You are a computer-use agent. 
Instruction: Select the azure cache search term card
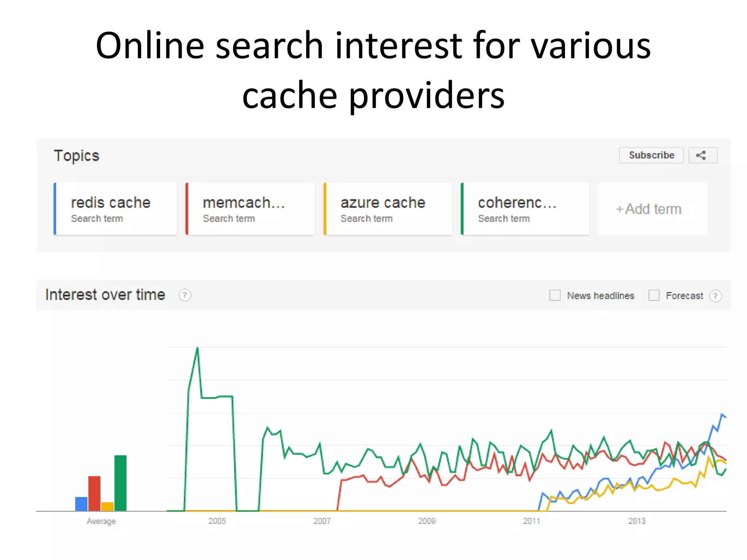tap(388, 209)
